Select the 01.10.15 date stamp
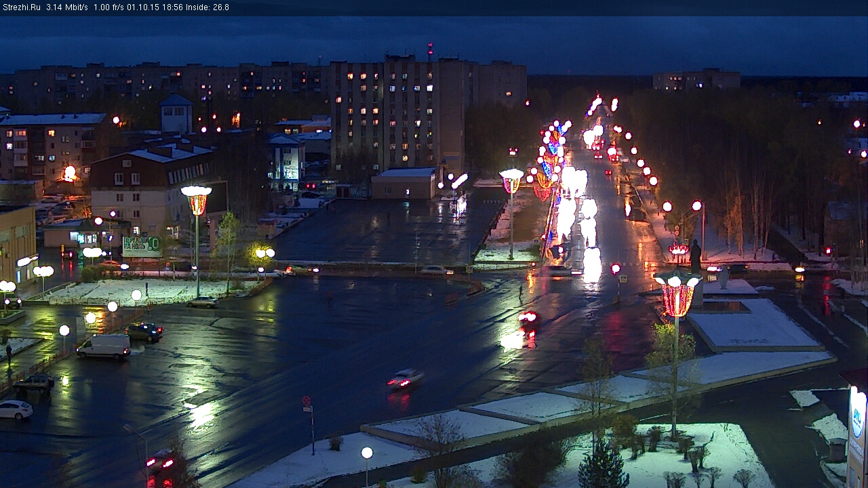The width and height of the screenshot is (868, 488). 142,7
